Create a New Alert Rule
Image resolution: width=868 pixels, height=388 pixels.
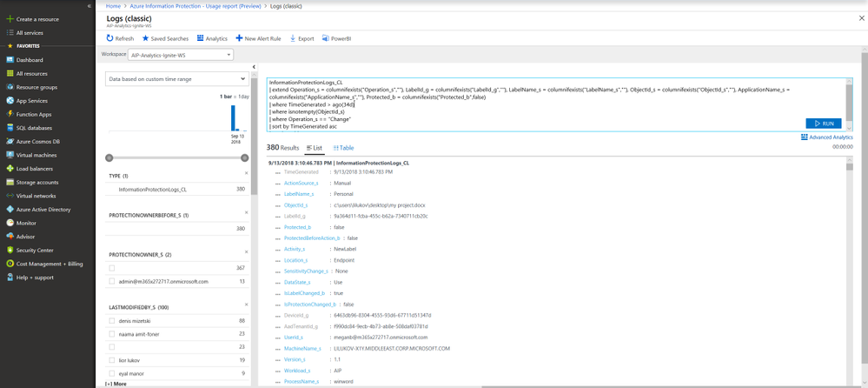[259, 39]
